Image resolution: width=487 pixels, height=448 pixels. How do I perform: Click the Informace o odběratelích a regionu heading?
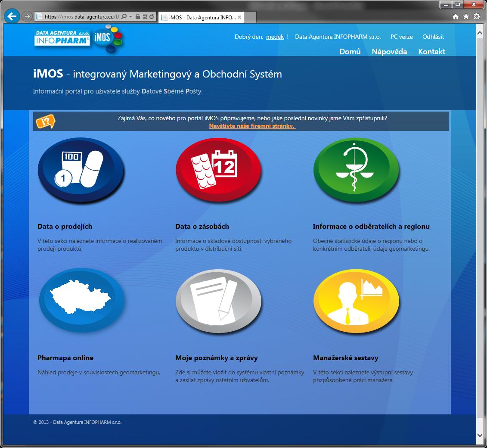coord(371,227)
